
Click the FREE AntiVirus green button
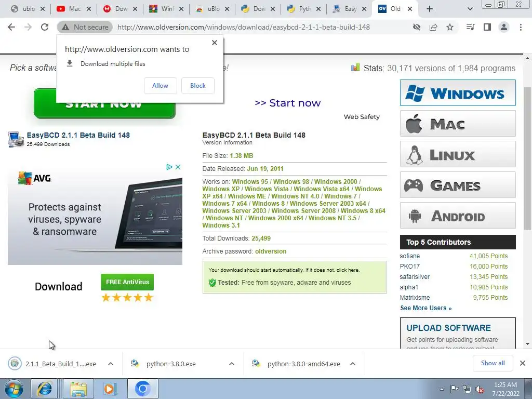coord(127,282)
